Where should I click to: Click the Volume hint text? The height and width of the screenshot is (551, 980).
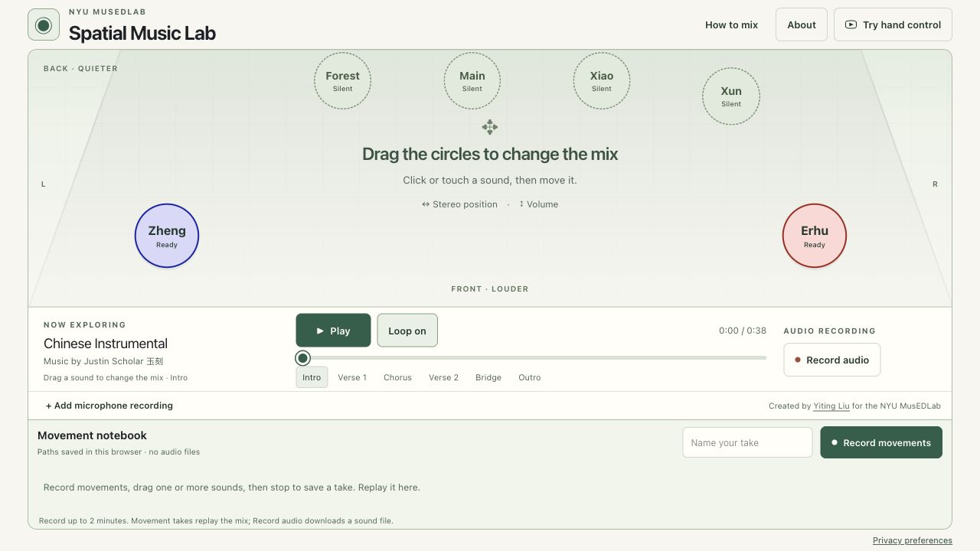538,204
